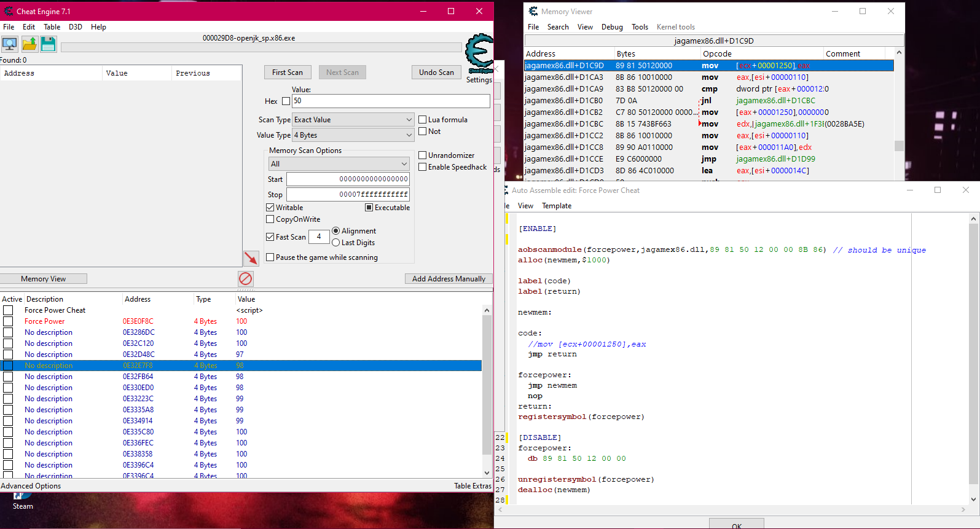980x529 pixels.
Task: Open the Scan Type dropdown
Action: coord(353,120)
